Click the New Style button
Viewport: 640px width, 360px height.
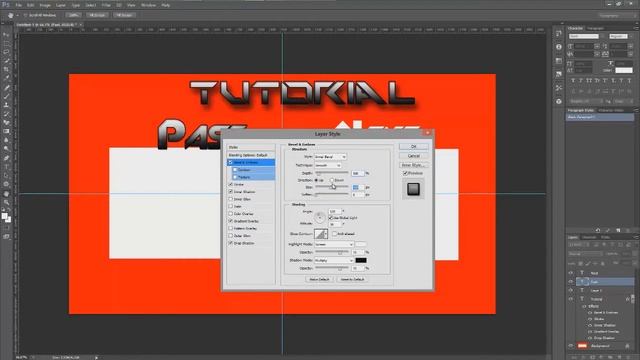tap(414, 165)
